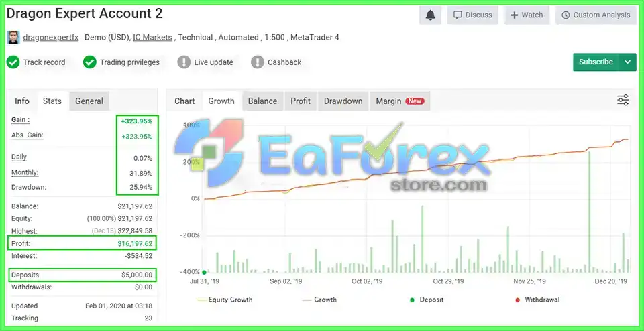This screenshot has height=331, width=644.
Task: Switch to the Growth chart tab
Action: pyautogui.click(x=221, y=101)
